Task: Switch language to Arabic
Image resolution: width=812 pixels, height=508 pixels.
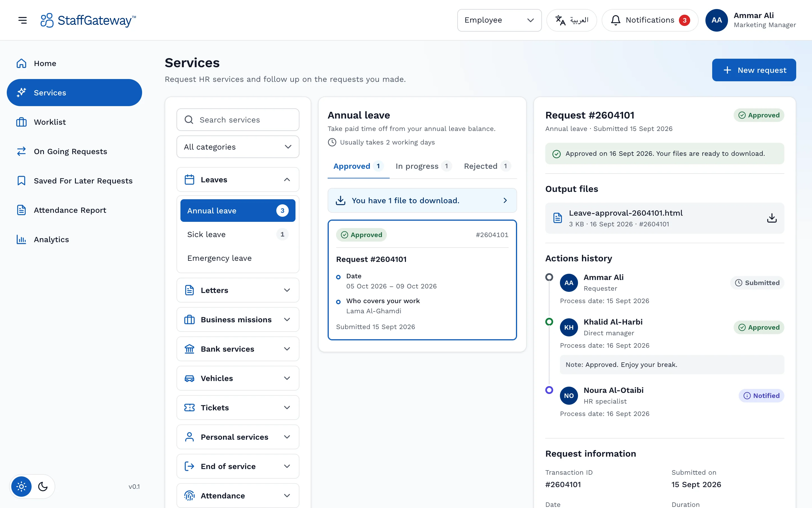Action: point(572,20)
